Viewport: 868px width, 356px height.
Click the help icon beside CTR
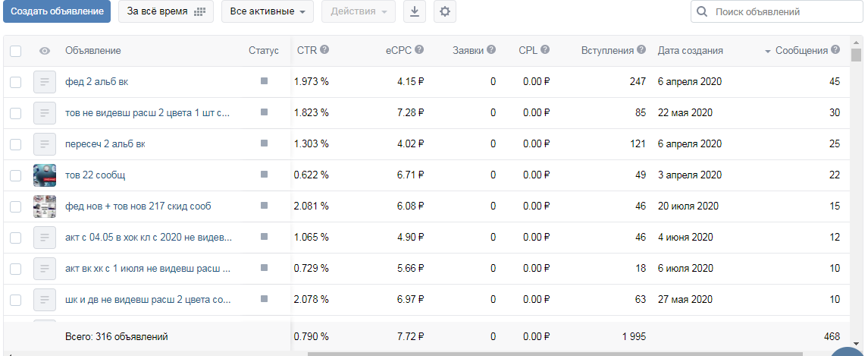click(x=324, y=50)
